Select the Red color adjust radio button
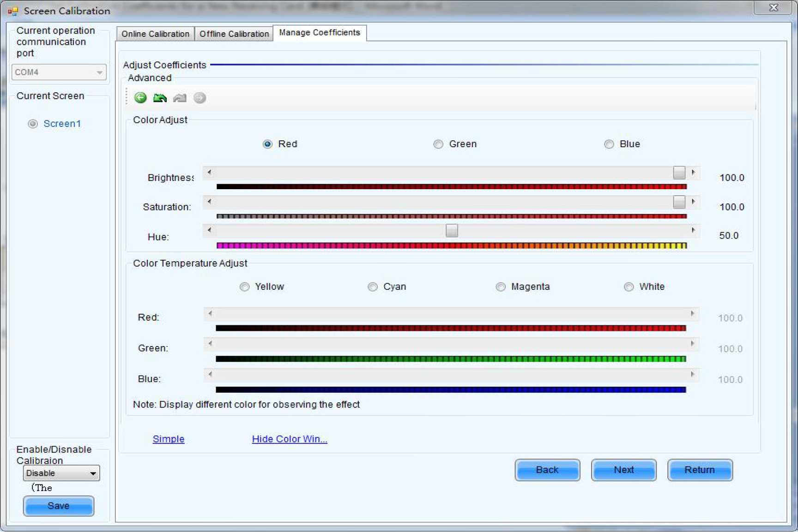Viewport: 798px width, 532px height. [x=267, y=144]
